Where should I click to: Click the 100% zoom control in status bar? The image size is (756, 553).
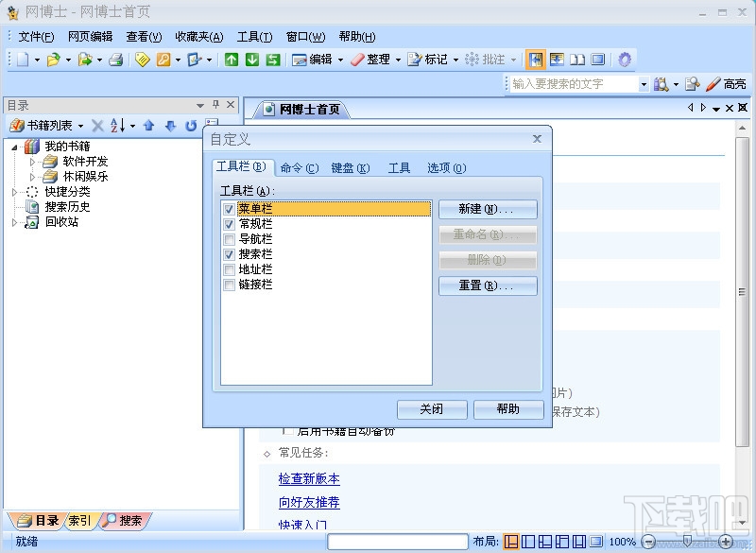(x=622, y=543)
